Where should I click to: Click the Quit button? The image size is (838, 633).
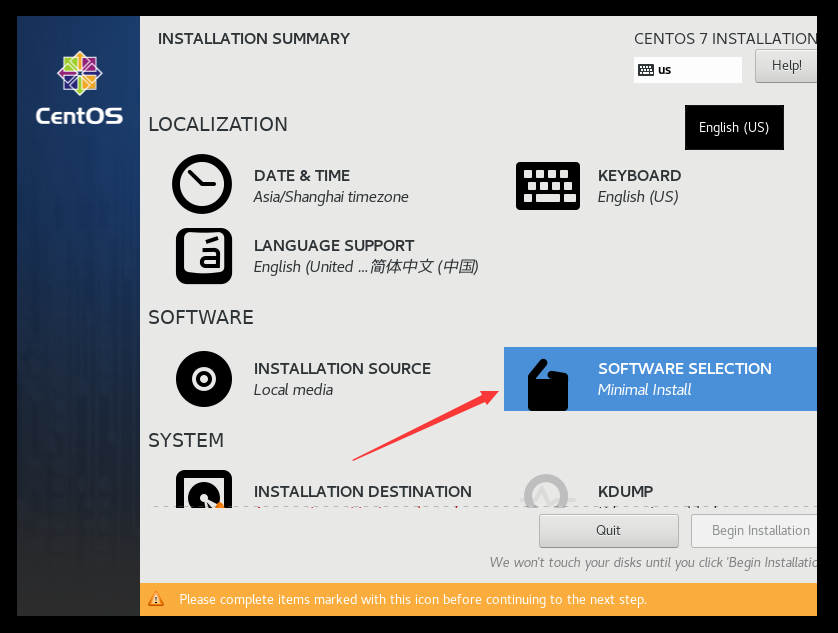tap(609, 530)
